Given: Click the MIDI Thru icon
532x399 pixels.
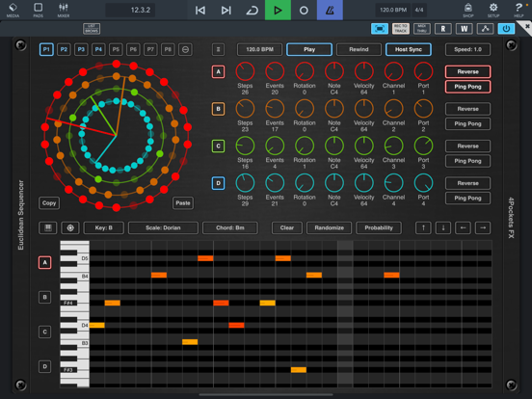Looking at the screenshot, I should coord(422,29).
